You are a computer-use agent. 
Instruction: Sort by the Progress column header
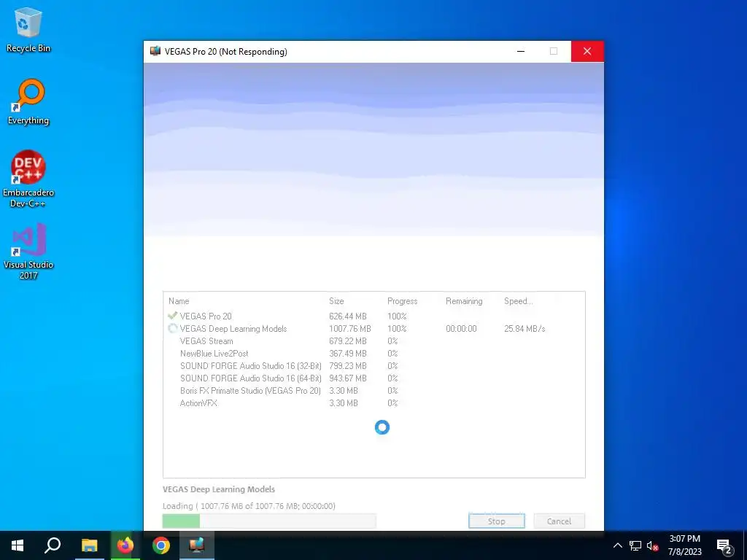click(402, 301)
